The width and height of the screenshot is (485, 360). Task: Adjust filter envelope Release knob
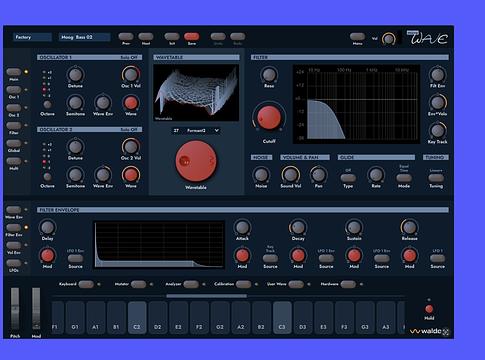(409, 227)
